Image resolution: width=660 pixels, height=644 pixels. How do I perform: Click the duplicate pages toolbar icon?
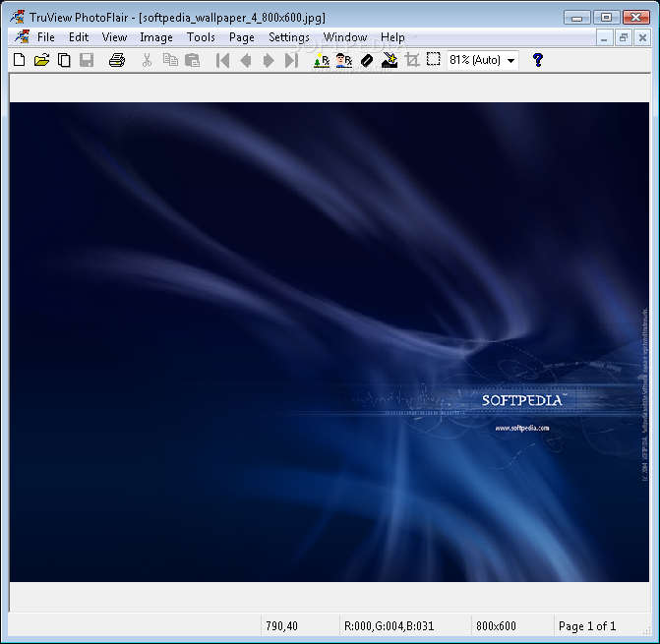tap(64, 60)
